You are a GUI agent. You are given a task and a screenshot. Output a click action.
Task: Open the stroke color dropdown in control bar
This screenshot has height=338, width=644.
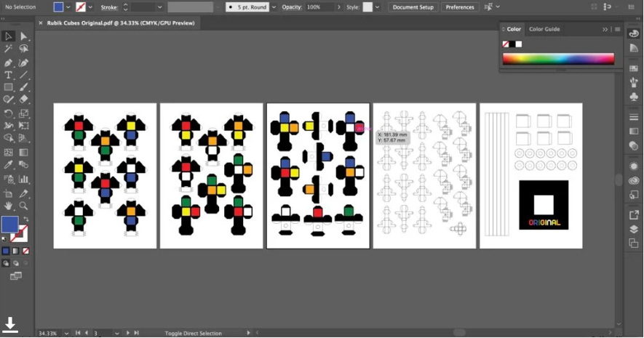coord(90,7)
